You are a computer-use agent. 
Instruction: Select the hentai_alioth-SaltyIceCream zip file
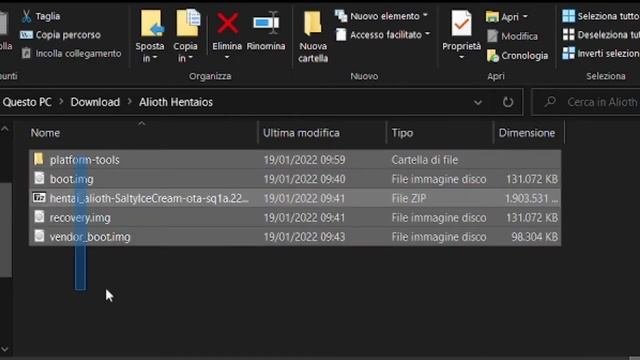click(295, 198)
